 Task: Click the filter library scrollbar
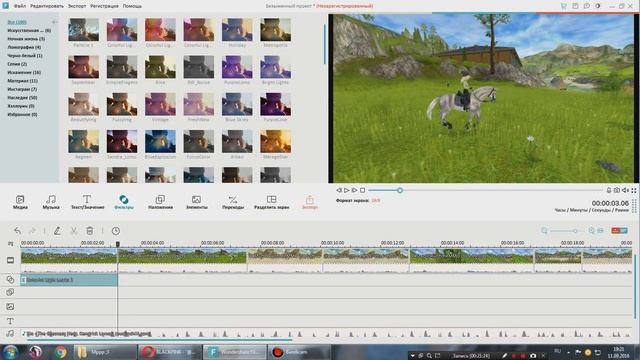[x=325, y=44]
